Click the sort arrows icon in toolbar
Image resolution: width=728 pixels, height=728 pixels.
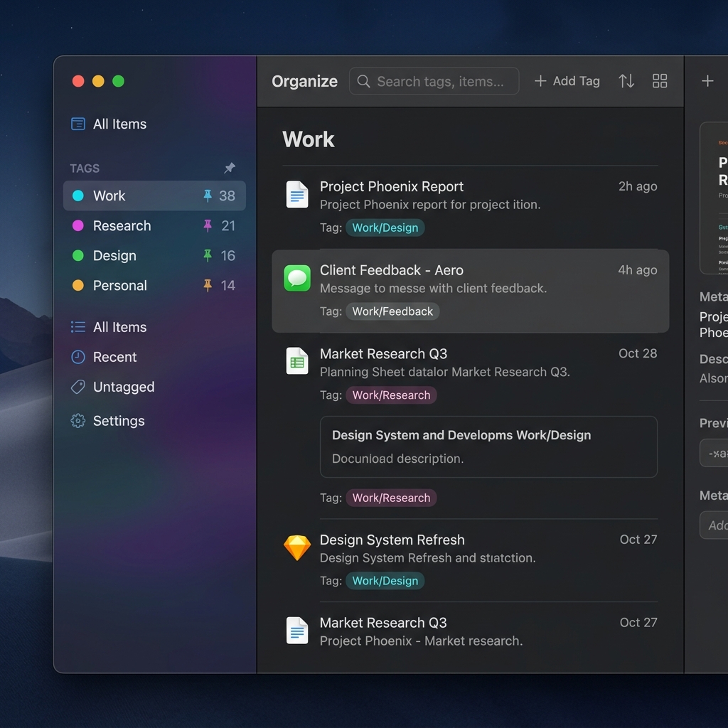coord(626,81)
